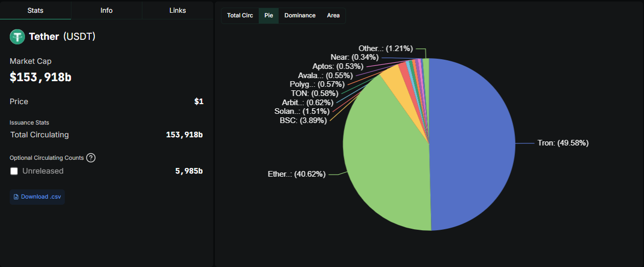Select the Total Circ chart view
This screenshot has width=644, height=267.
pyautogui.click(x=240, y=15)
